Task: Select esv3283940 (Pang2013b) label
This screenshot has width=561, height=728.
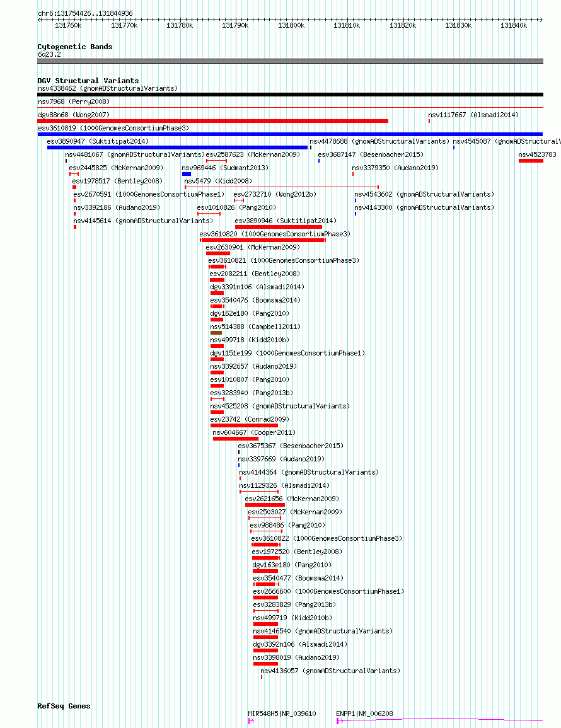Action: pos(252,393)
